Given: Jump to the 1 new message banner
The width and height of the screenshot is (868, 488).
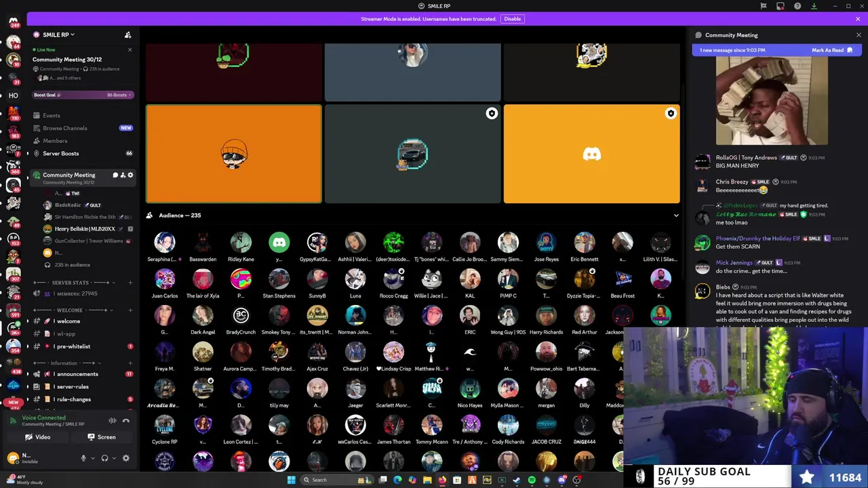Looking at the screenshot, I should point(732,50).
